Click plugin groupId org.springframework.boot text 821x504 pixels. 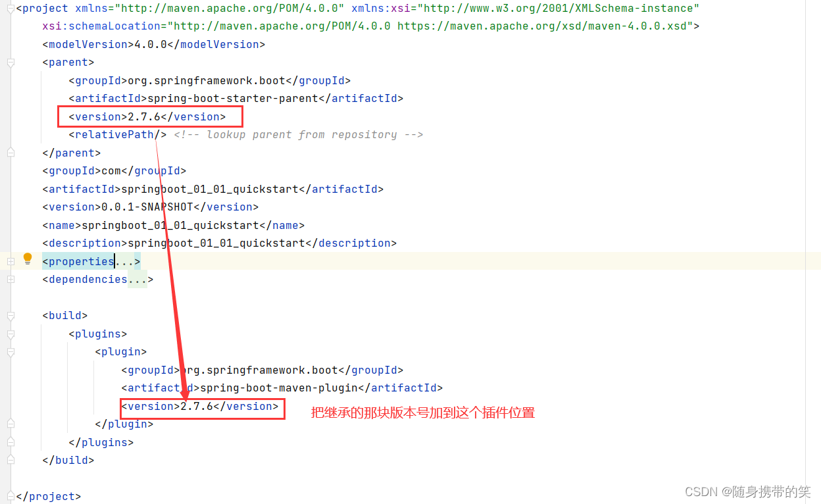(x=259, y=370)
